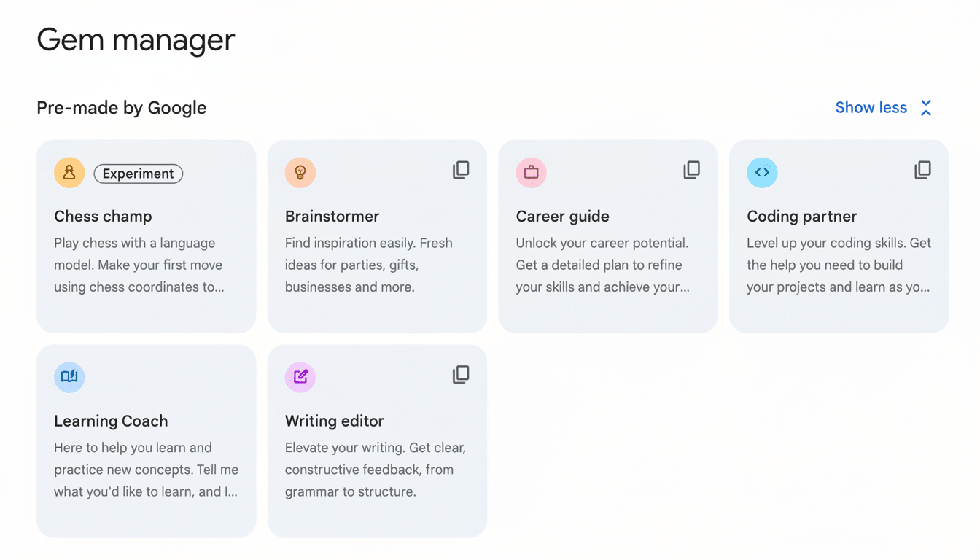Copy the Career guide gem
Viewport: 980px width, 560px height.
691,169
